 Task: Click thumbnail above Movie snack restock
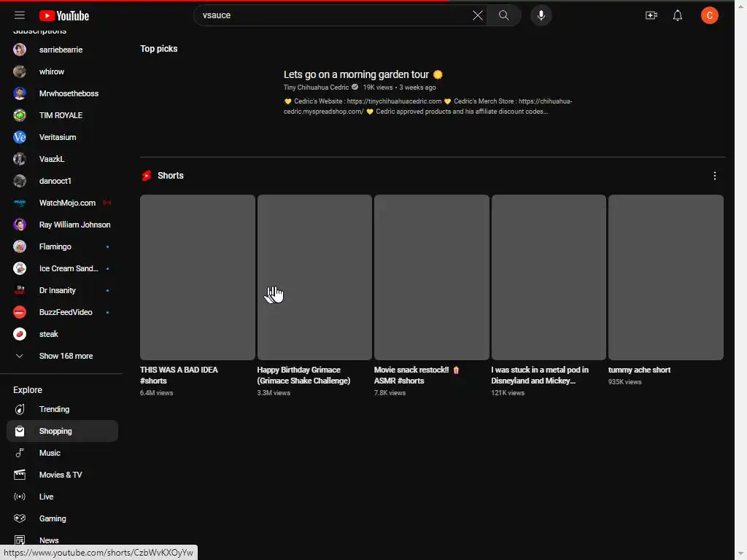[x=432, y=277]
